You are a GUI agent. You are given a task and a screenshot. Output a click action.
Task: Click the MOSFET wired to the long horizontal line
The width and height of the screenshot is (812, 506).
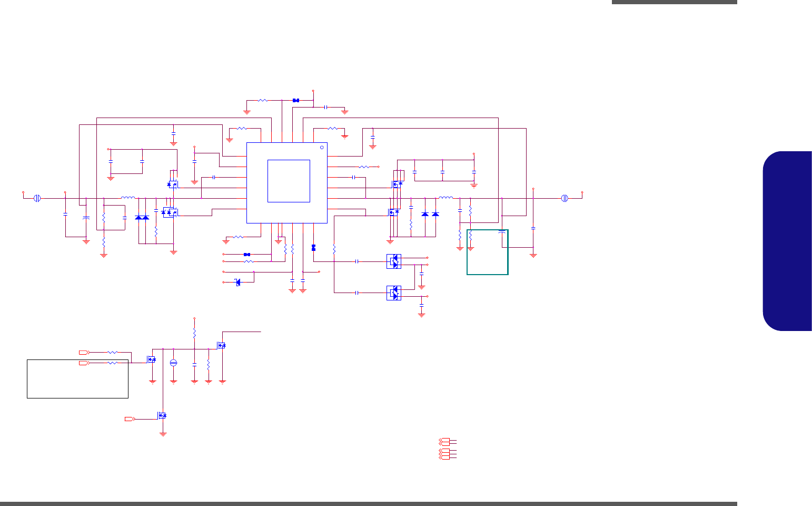pyautogui.click(x=222, y=345)
